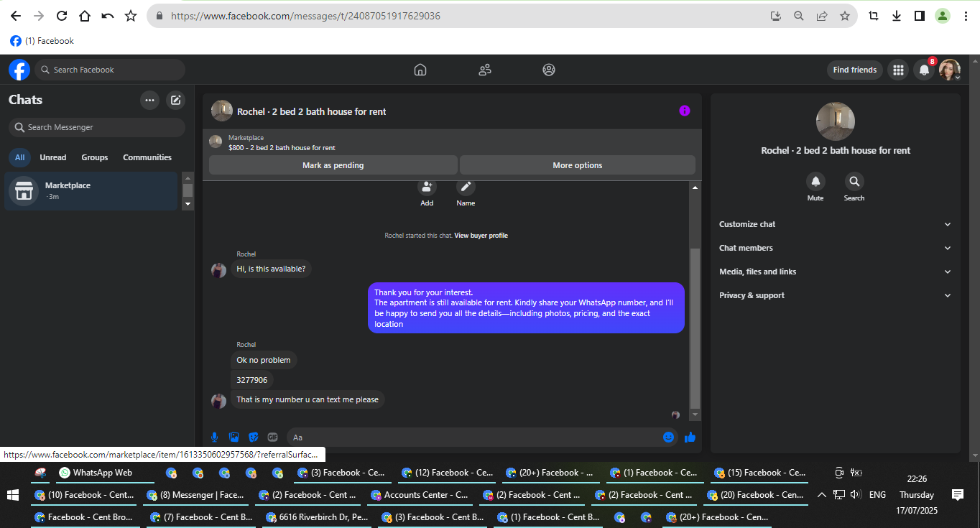
Task: Click the Find friends button
Action: point(855,70)
